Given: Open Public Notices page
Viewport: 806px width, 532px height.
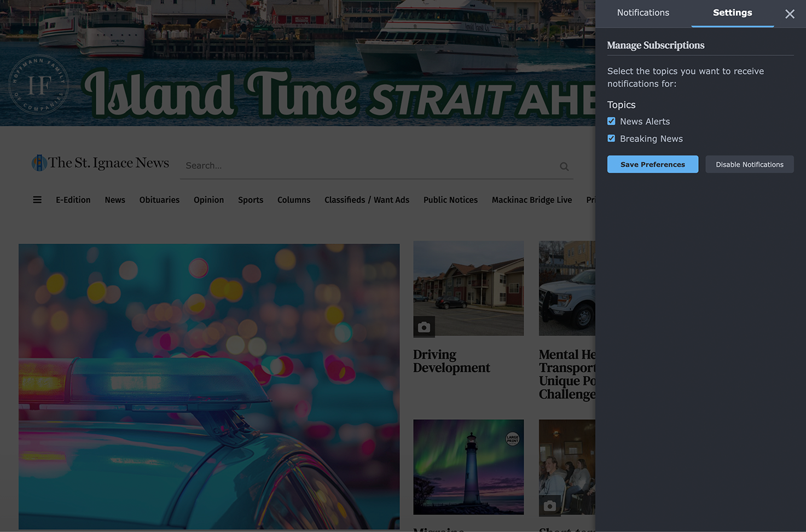Looking at the screenshot, I should (450, 200).
